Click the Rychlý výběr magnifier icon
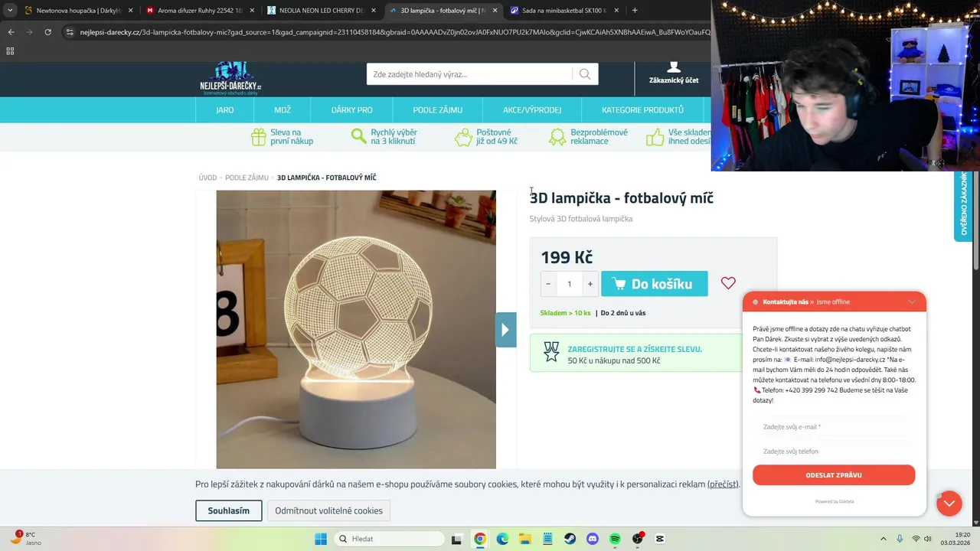 click(358, 137)
